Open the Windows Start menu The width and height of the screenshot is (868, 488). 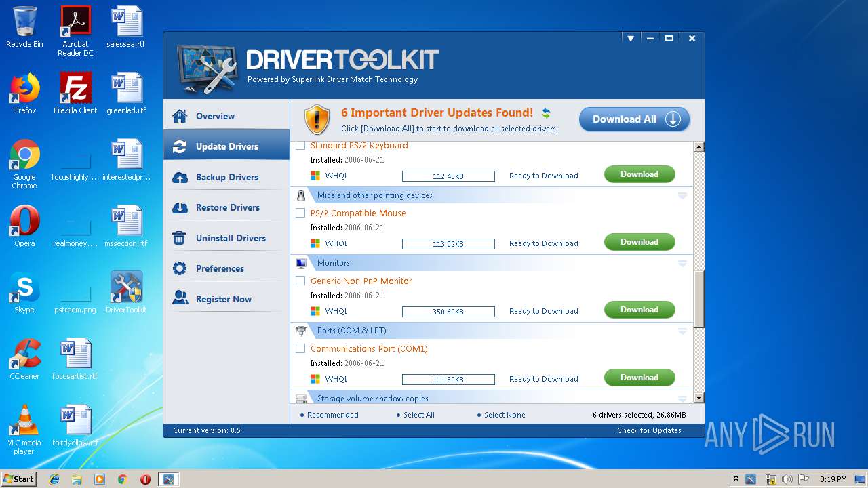coord(19,479)
